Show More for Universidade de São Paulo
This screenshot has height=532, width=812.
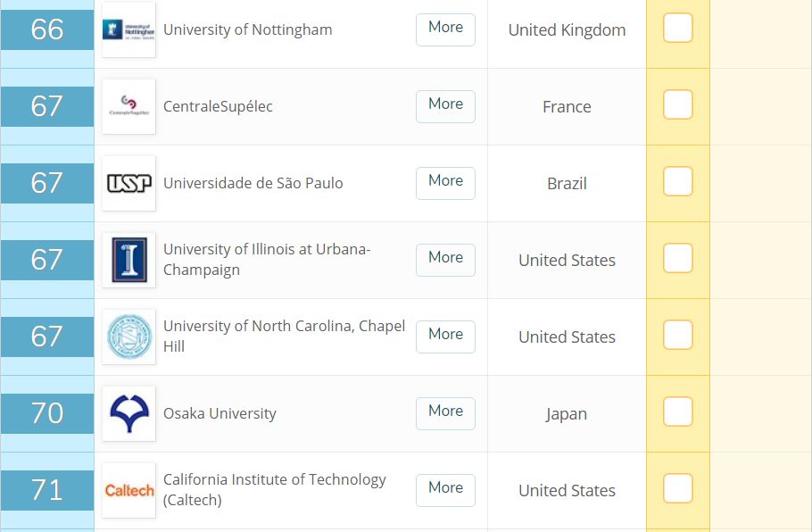click(445, 183)
